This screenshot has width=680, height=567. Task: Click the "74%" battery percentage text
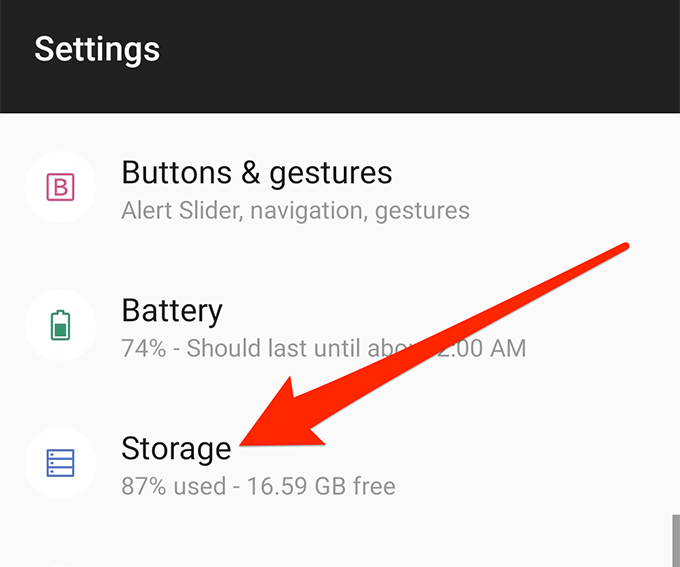click(x=143, y=349)
